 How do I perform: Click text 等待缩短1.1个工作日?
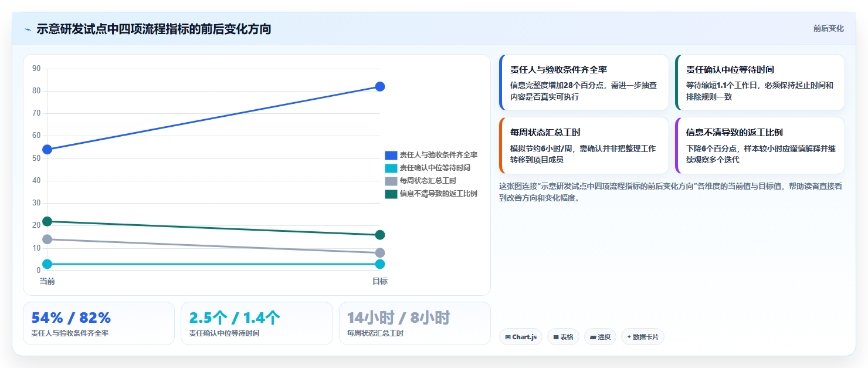(721, 85)
